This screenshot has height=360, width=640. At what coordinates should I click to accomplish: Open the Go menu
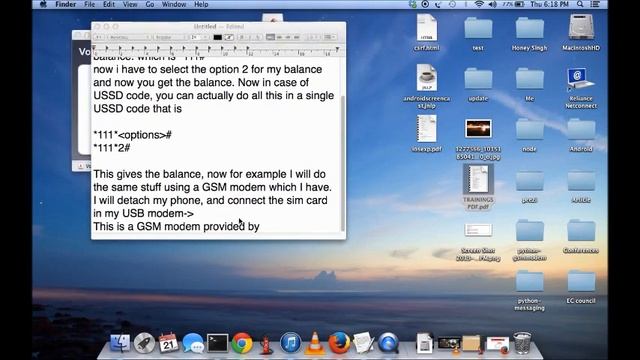coord(150,4)
